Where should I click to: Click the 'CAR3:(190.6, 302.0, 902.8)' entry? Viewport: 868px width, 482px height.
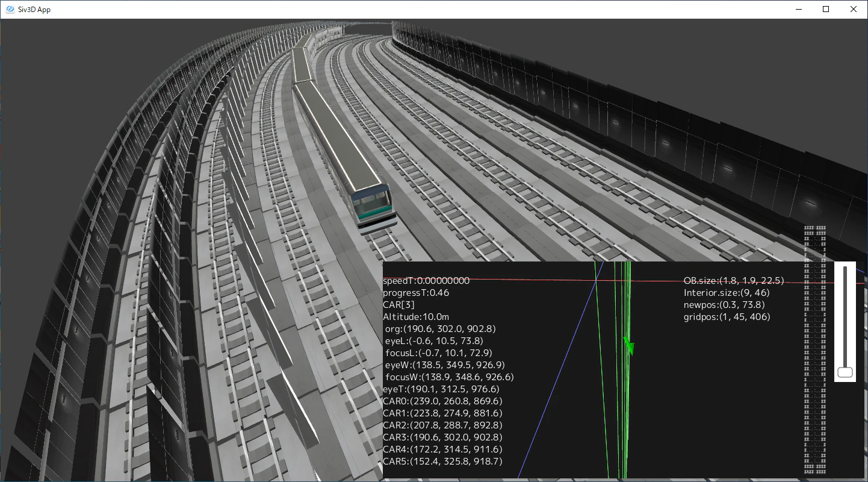click(x=442, y=437)
